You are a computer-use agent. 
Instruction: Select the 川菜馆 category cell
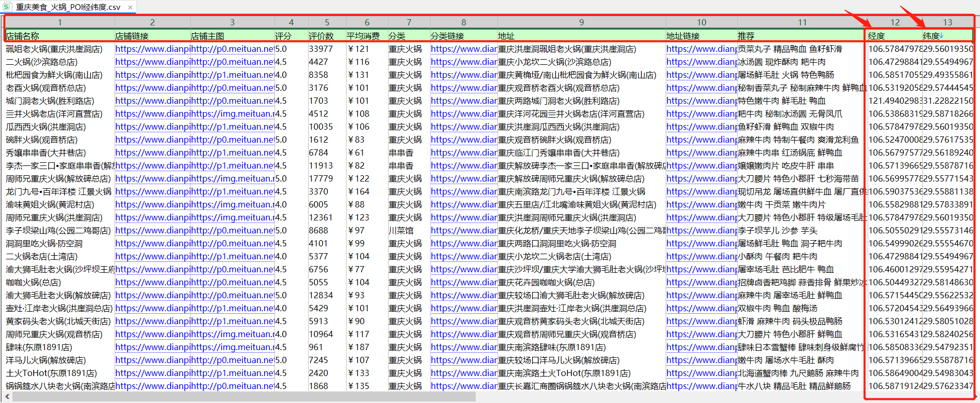409,230
